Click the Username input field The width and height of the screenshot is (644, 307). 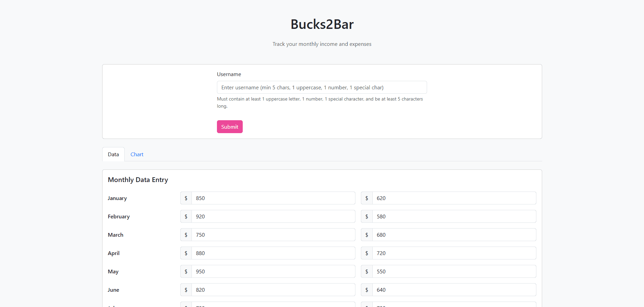pyautogui.click(x=321, y=87)
